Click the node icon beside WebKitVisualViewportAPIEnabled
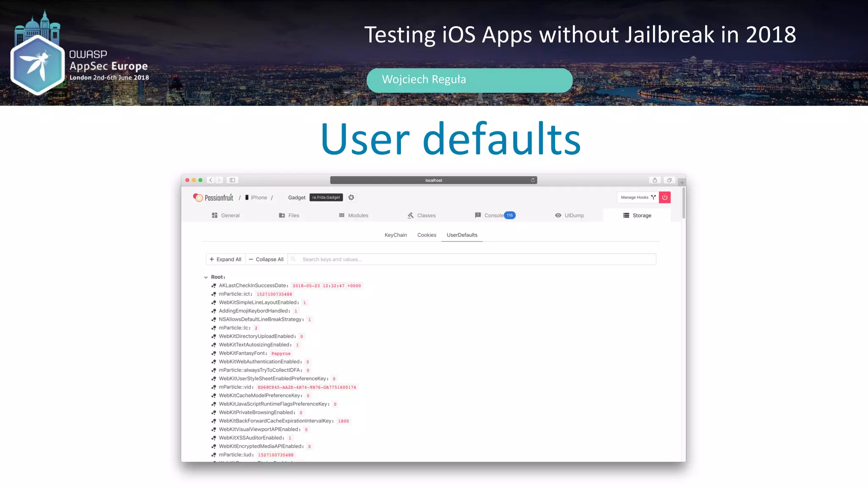The image size is (868, 488). [x=214, y=430]
